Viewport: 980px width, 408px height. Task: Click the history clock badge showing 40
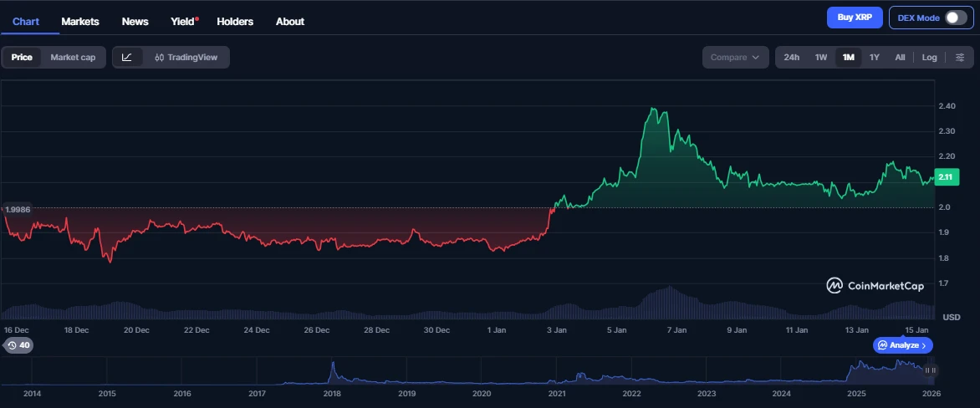pyautogui.click(x=18, y=345)
